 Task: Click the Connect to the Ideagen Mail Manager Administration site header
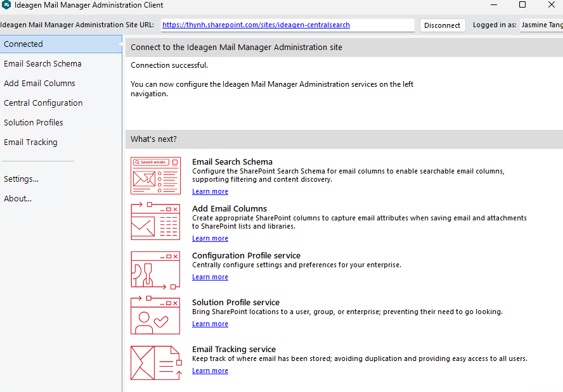pyautogui.click(x=344, y=47)
